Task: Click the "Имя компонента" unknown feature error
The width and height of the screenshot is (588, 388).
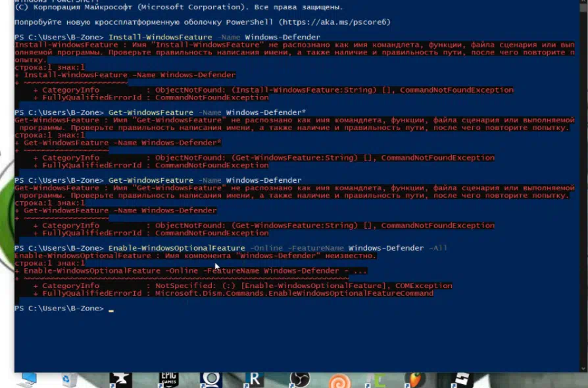Action: [195, 255]
